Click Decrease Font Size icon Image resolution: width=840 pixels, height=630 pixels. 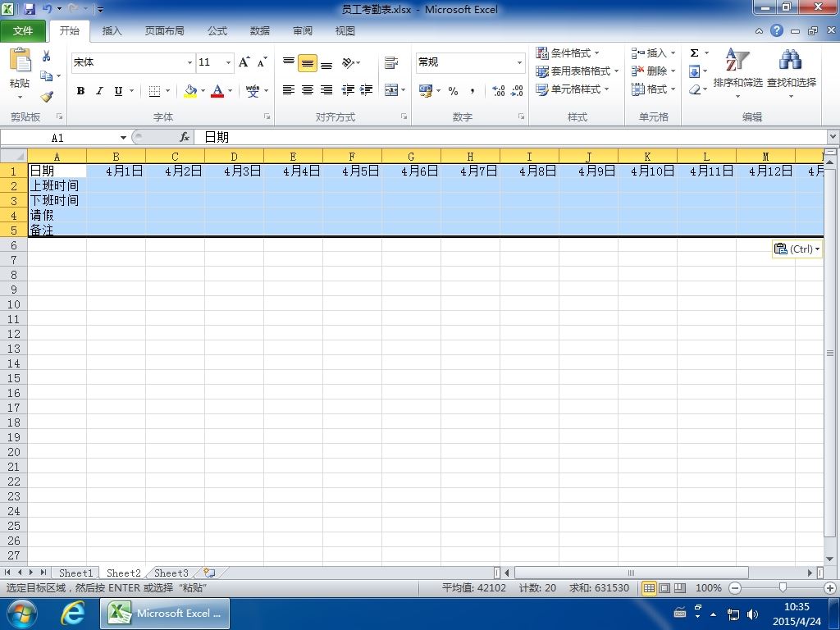pos(262,62)
